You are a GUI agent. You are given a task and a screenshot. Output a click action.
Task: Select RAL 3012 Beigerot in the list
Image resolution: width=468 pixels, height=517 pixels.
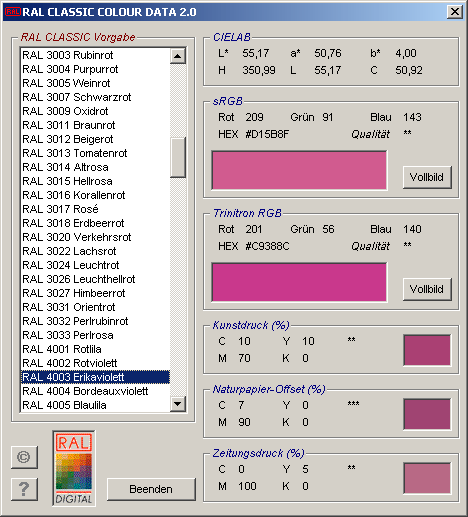[95, 139]
